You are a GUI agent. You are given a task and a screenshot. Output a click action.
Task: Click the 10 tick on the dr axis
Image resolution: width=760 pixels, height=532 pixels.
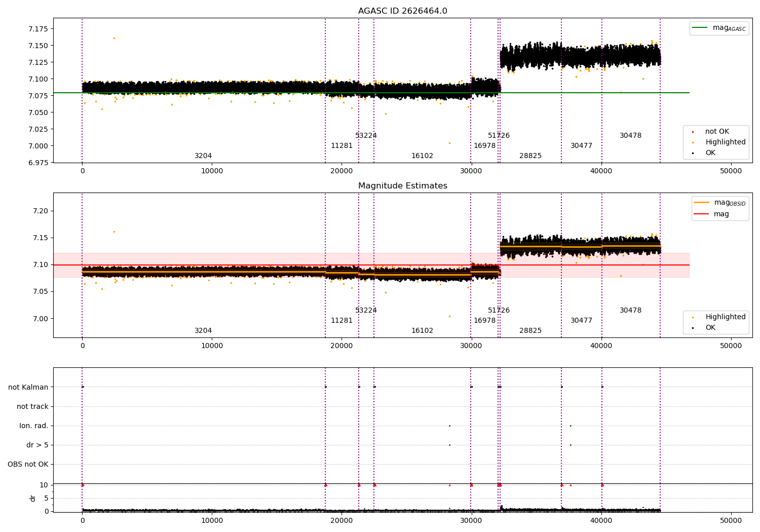[x=44, y=485]
